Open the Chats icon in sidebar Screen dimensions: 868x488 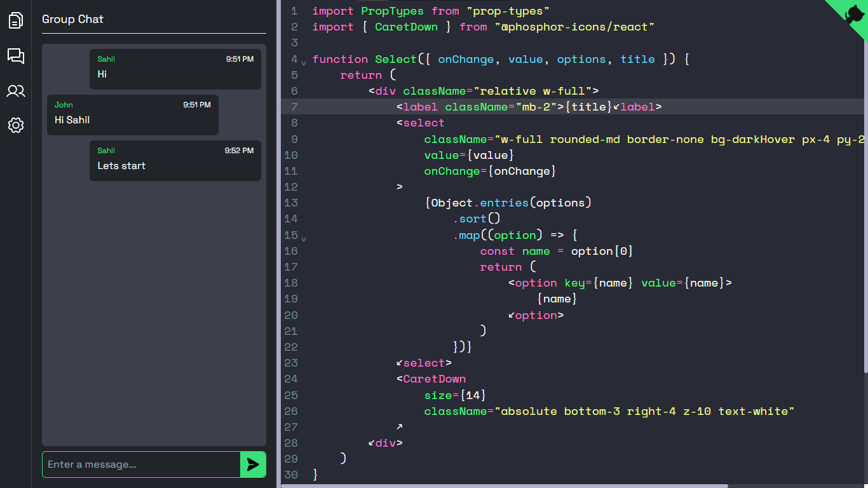(x=16, y=56)
